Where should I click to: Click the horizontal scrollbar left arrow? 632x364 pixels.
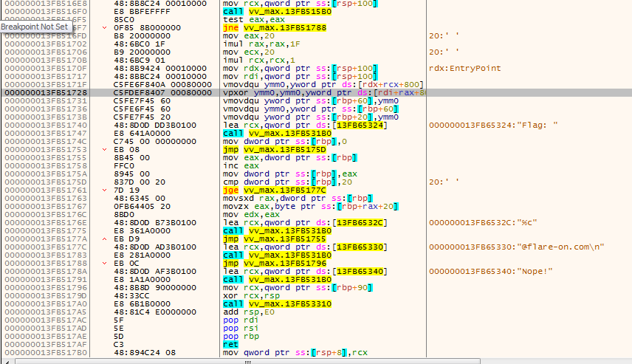[7, 361]
